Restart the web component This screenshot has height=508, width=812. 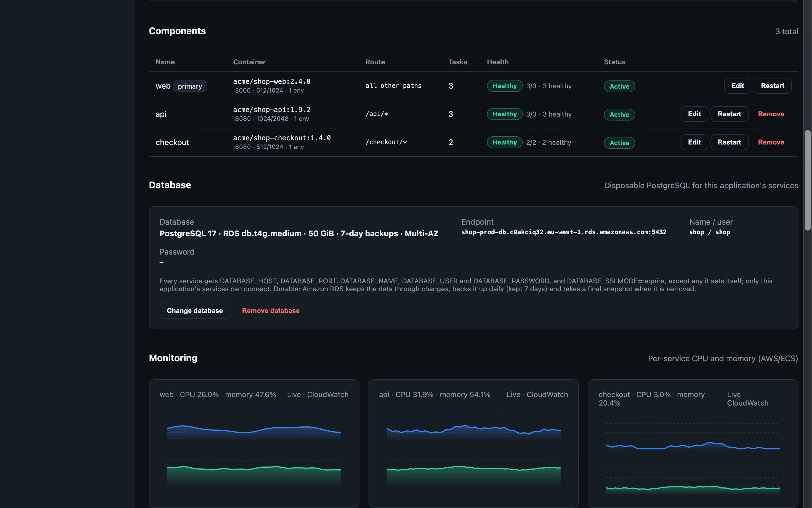pyautogui.click(x=773, y=86)
